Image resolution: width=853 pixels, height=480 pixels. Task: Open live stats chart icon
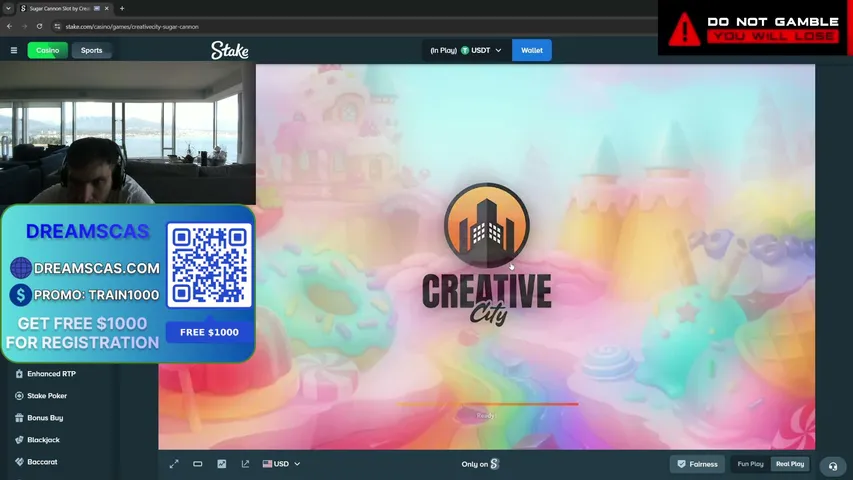click(221, 464)
